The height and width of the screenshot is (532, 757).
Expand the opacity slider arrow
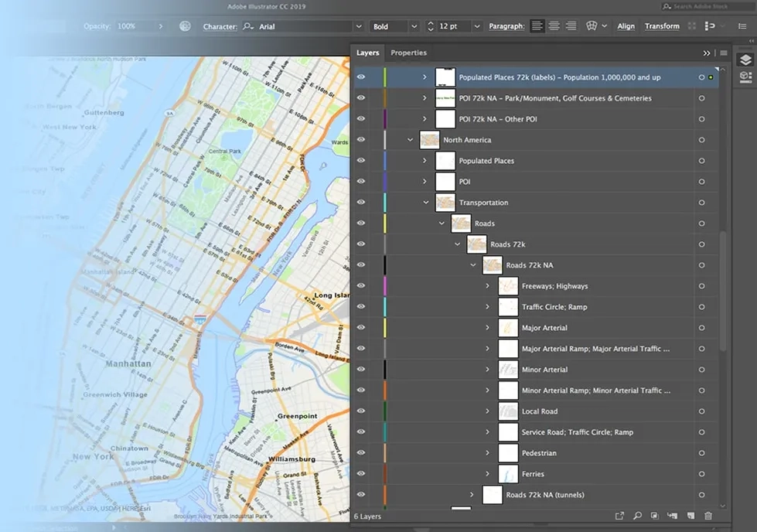161,26
